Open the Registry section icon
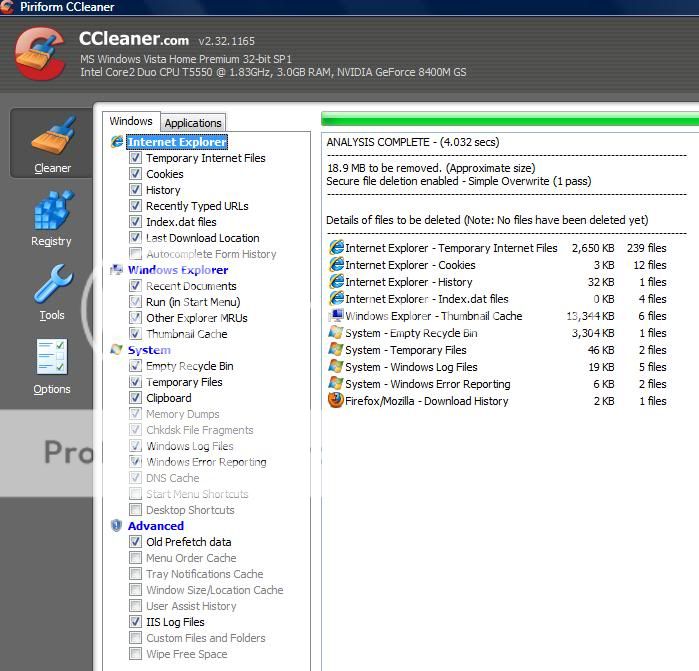699x671 pixels. [x=51, y=218]
